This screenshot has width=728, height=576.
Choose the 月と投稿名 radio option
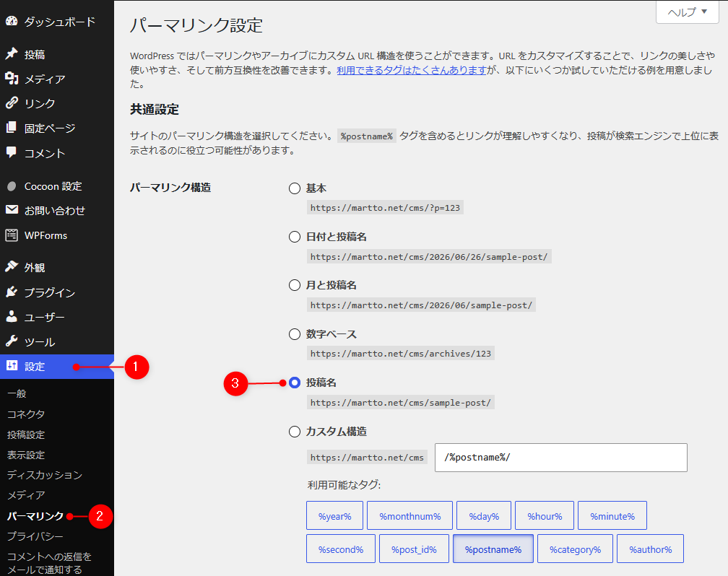click(295, 285)
